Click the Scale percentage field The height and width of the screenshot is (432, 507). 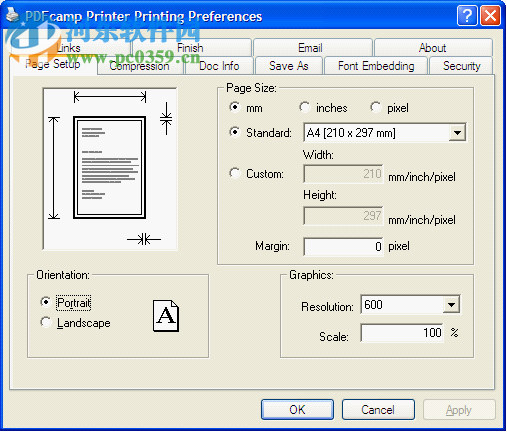402,333
